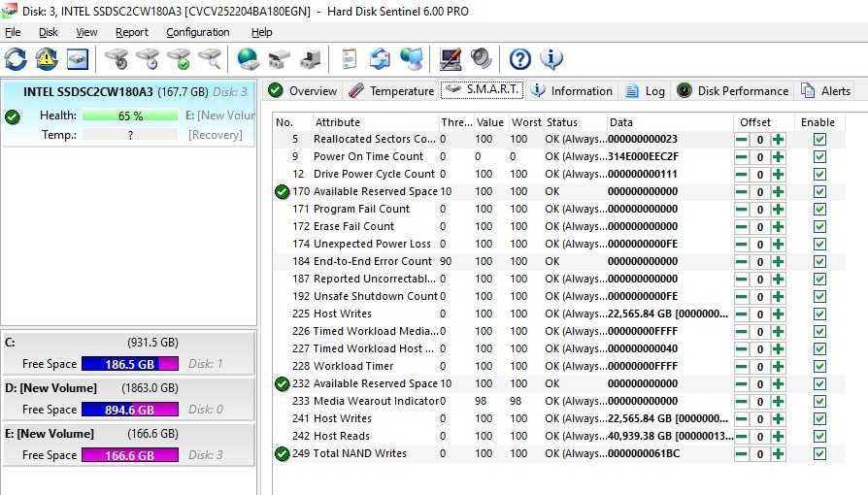Viewport: 868px width, 495px height.
Task: Click the 65 % health bar
Action: pyautogui.click(x=130, y=115)
